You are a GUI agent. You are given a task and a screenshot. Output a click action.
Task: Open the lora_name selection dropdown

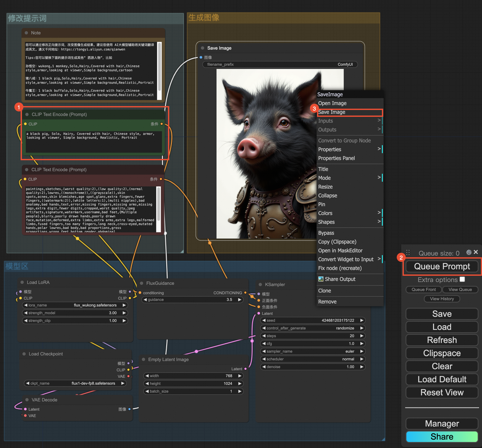tap(75, 305)
